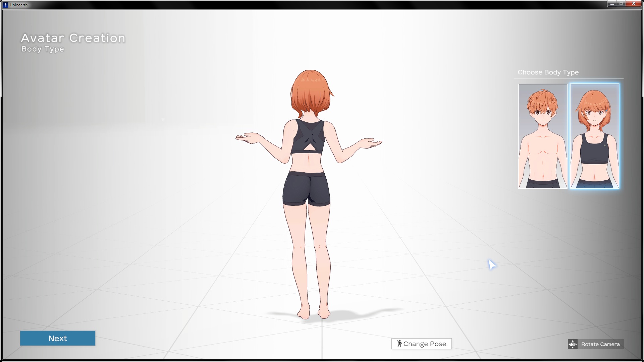Viewport: 644px width, 362px height.
Task: Click the Avatar Creation title text
Action: [x=73, y=38]
